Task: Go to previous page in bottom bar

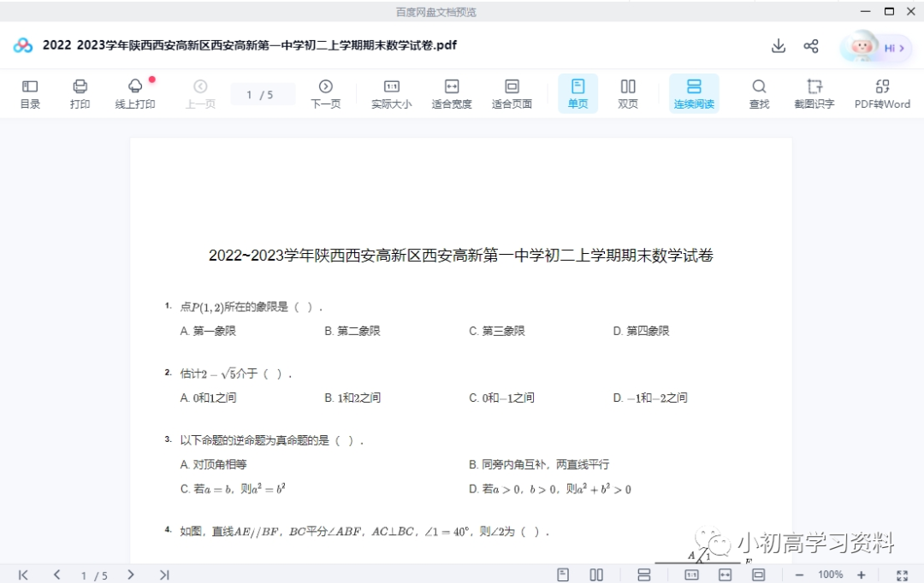Action: (57, 574)
